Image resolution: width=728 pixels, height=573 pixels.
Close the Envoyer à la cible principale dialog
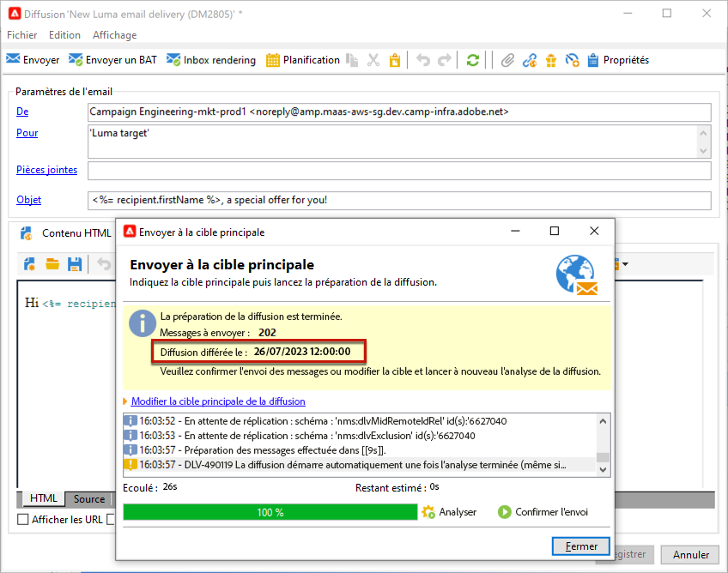(594, 231)
